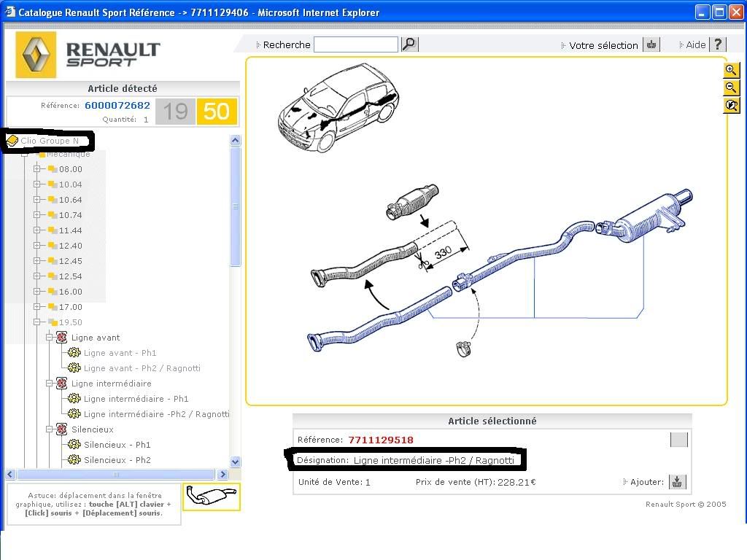Click the grey box beside reference
This screenshot has width=747, height=560.
click(678, 440)
